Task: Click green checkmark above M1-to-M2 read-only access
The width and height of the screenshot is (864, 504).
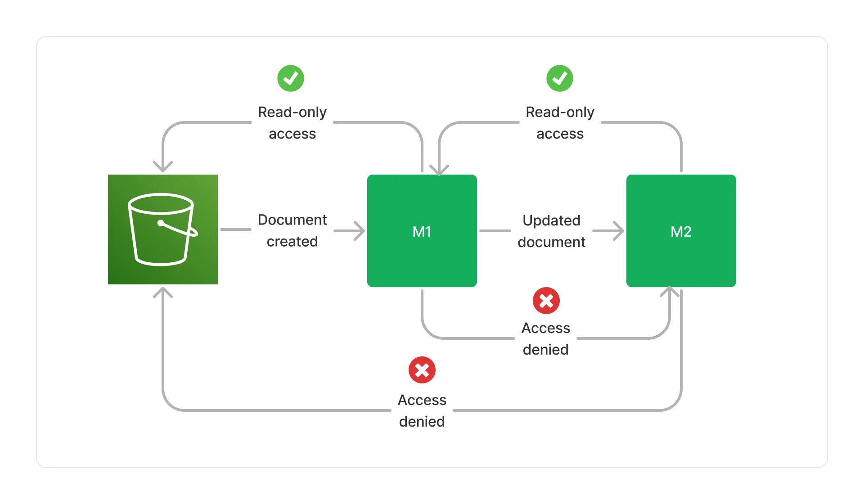Action: [560, 78]
